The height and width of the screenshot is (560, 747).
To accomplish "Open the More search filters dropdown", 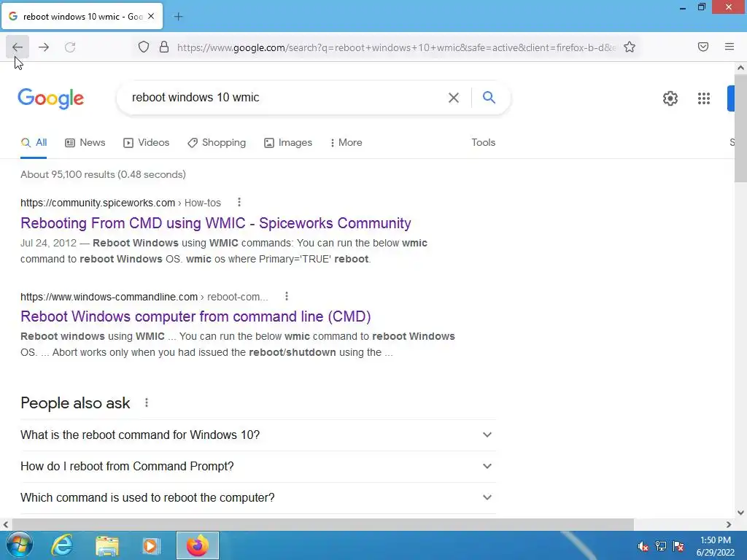I will coord(347,142).
